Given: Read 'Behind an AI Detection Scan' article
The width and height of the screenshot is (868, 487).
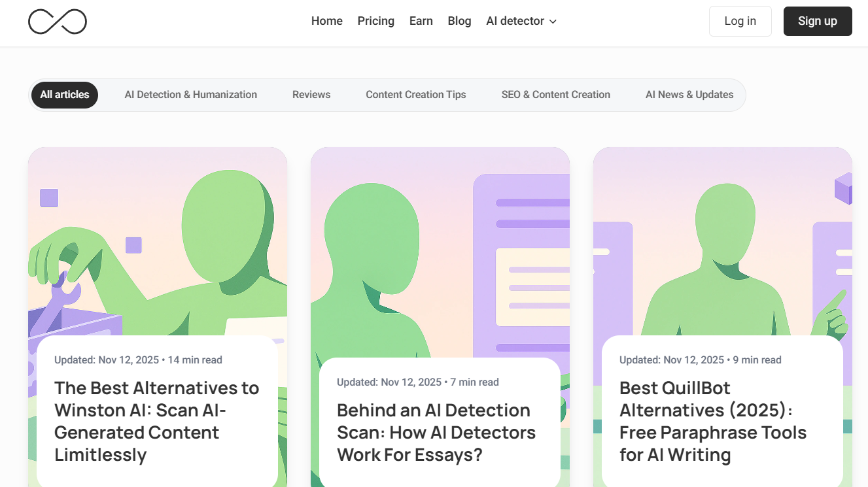Looking at the screenshot, I should pos(436,432).
